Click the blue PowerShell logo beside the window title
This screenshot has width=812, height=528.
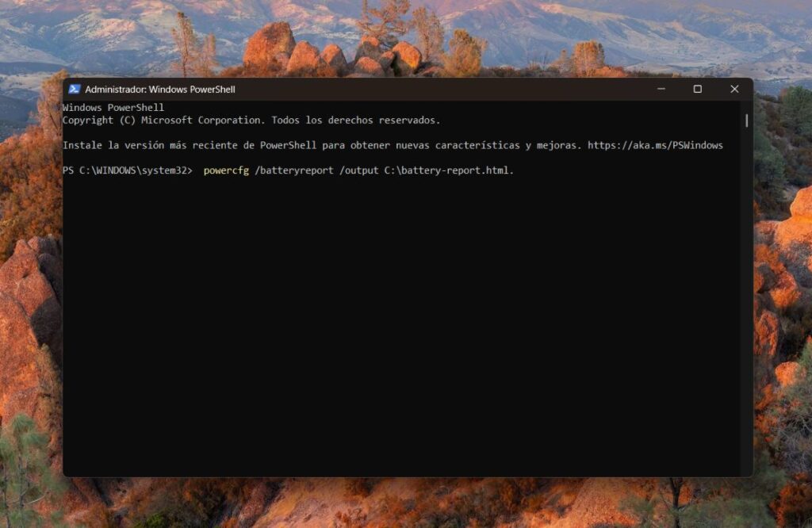(75, 89)
